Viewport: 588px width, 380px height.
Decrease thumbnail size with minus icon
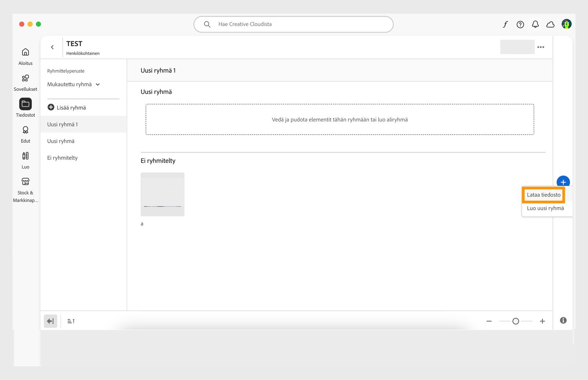pyautogui.click(x=489, y=321)
